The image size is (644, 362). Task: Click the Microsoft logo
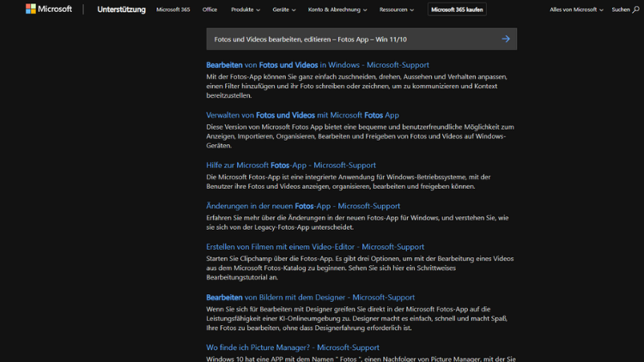(49, 9)
